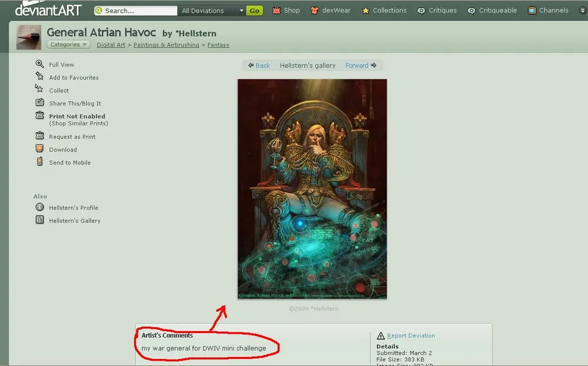Click Share This/Blog It link
Viewport: 588px width, 366px height.
pyautogui.click(x=75, y=103)
